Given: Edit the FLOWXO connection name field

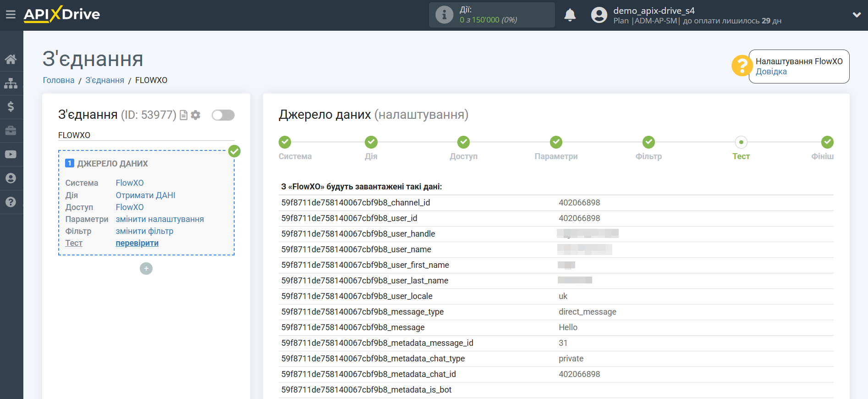Looking at the screenshot, I should tap(146, 135).
